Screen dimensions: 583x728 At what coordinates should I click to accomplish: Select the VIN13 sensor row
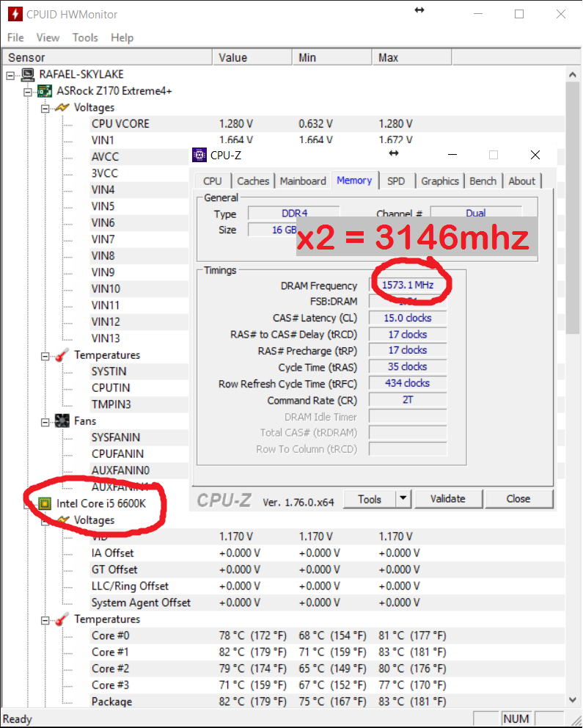coord(139,338)
